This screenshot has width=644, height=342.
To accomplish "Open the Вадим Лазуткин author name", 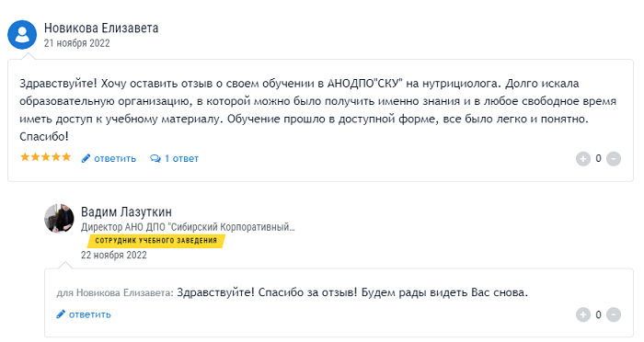I will pos(126,211).
